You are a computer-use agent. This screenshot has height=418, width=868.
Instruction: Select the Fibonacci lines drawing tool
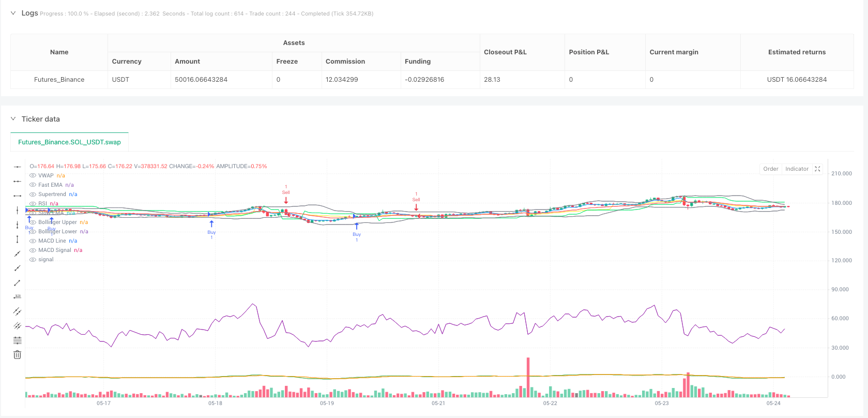[x=17, y=340]
